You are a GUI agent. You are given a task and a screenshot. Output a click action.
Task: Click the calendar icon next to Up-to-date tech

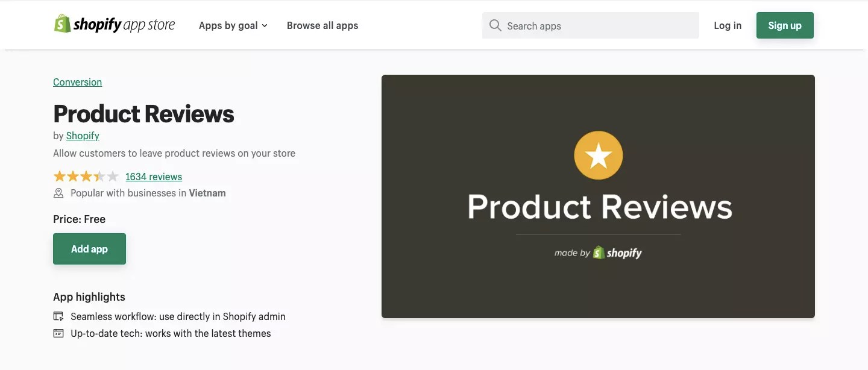[58, 333]
